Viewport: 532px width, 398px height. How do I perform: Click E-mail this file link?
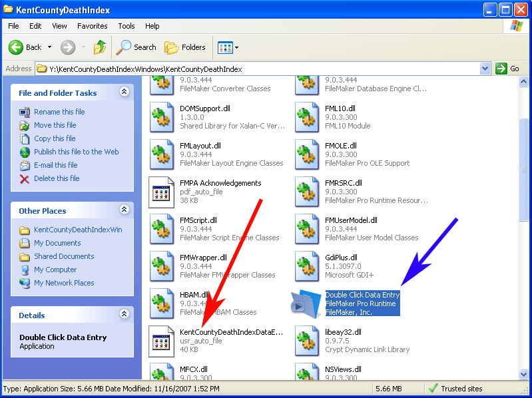tap(56, 165)
